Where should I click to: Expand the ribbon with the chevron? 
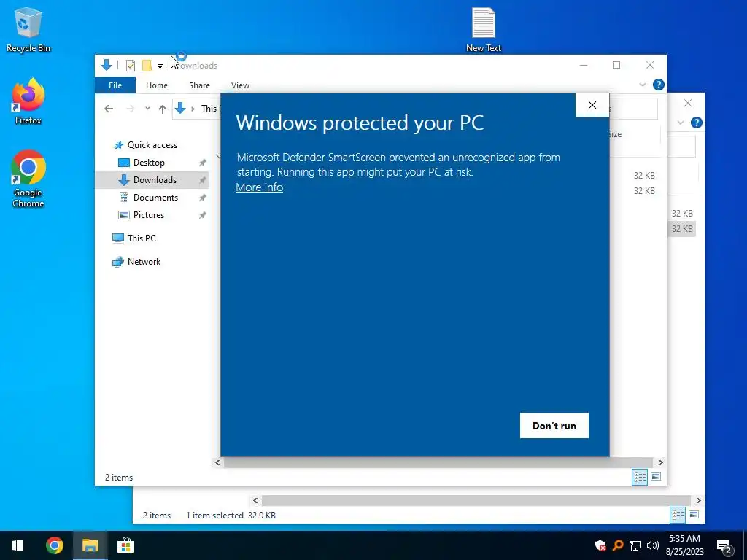coord(642,85)
